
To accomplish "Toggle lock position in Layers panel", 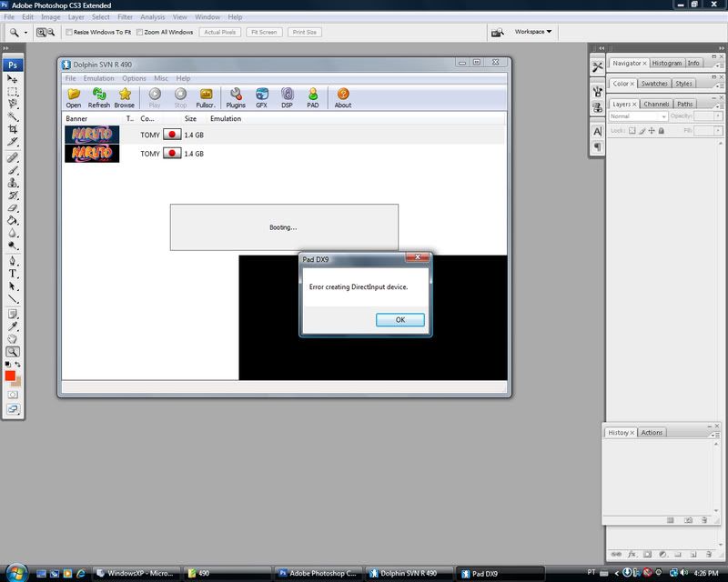I will click(x=652, y=131).
